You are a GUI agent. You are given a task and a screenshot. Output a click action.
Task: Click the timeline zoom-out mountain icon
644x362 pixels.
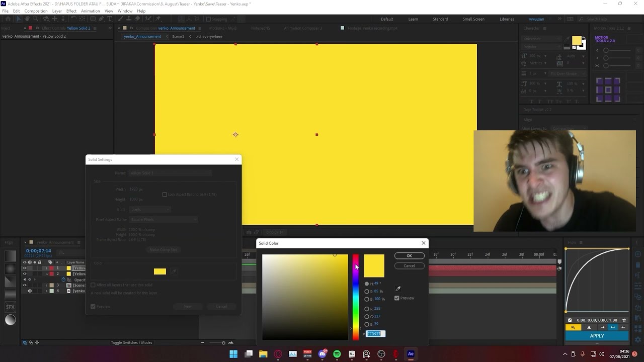(203, 343)
